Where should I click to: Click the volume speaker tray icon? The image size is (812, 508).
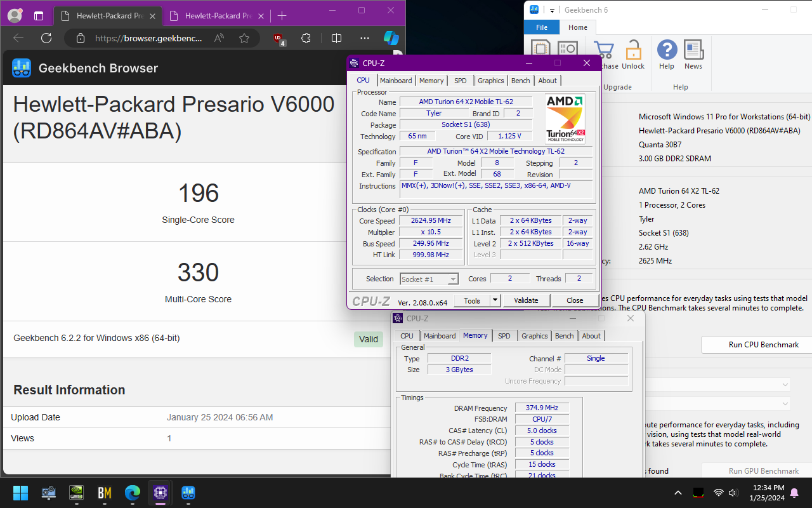(733, 493)
